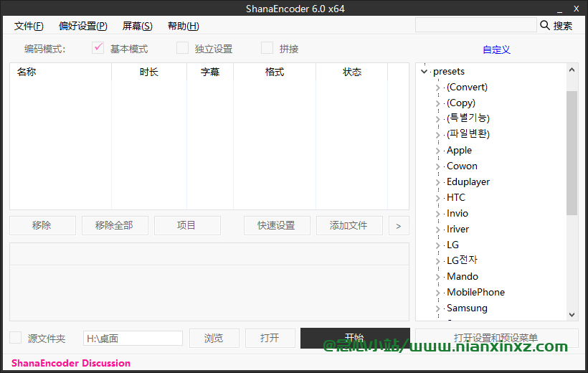Click the 移除全部 button

pos(115,225)
